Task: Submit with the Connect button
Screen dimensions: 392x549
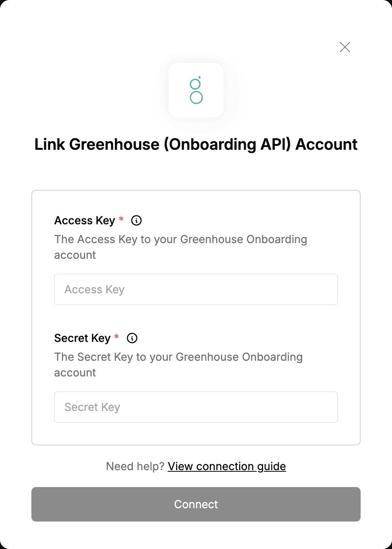Action: [x=196, y=504]
